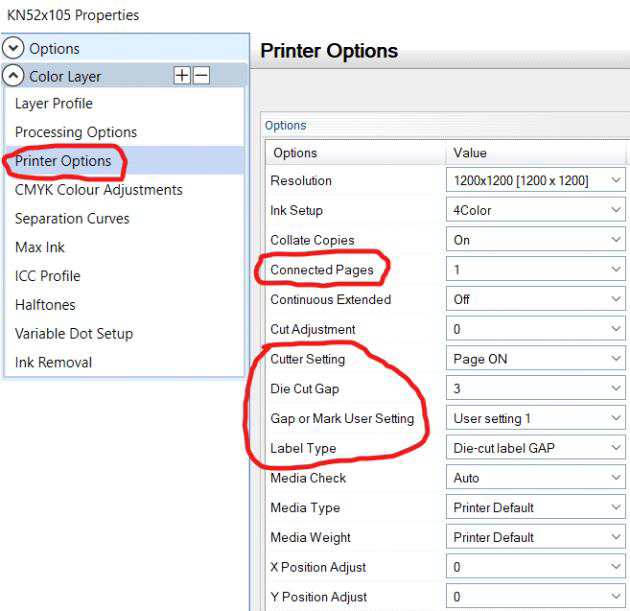
Task: Click the Media Check row label
Action: click(308, 478)
